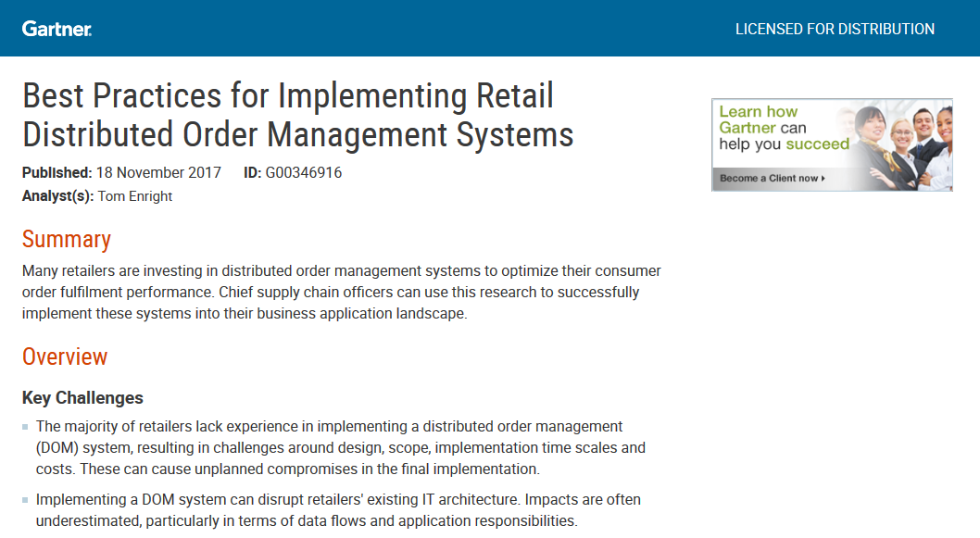Click the 'Overview' section heading

click(65, 357)
